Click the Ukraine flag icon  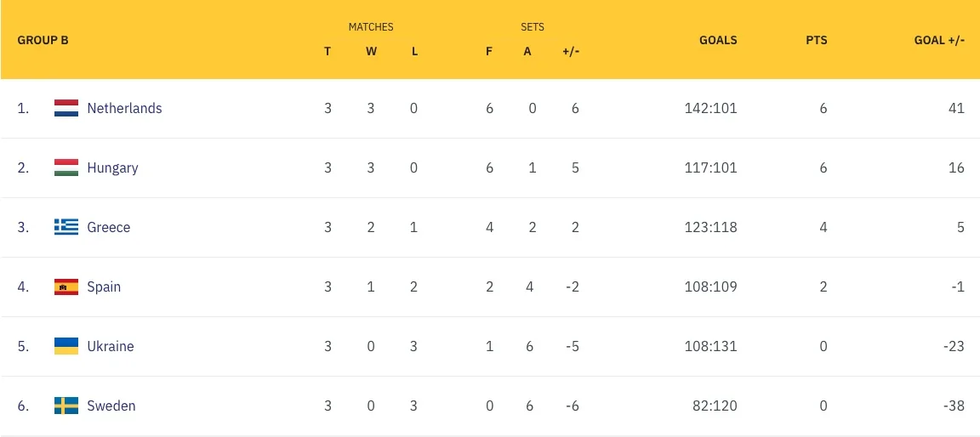click(x=66, y=346)
